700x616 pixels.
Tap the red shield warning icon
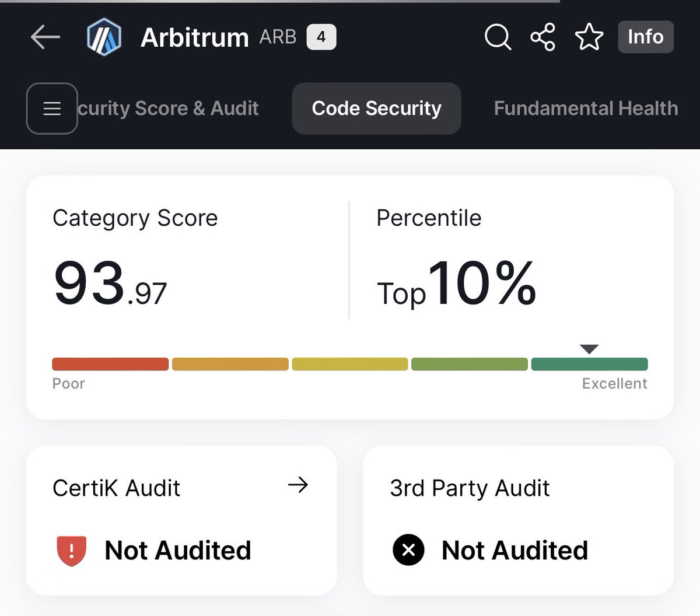pyautogui.click(x=72, y=551)
